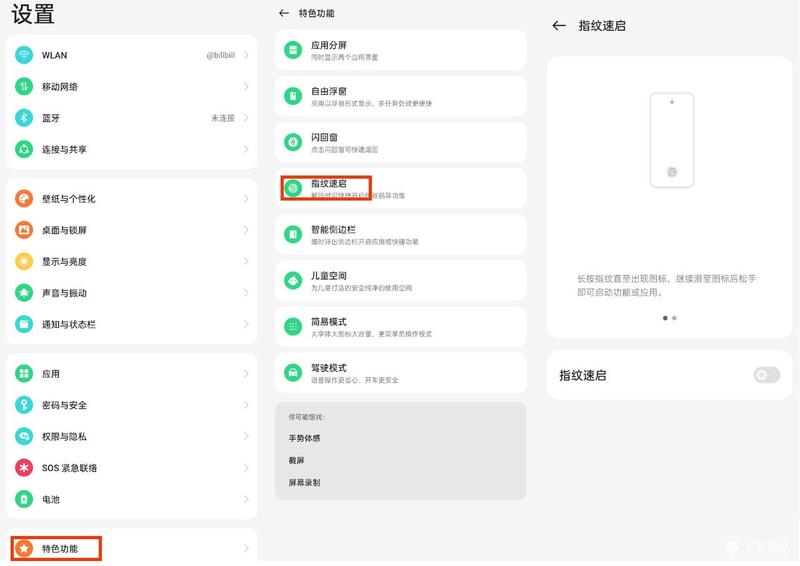Image resolution: width=800 pixels, height=566 pixels.
Task: Expand 连接与共享 row chevron
Action: click(246, 149)
